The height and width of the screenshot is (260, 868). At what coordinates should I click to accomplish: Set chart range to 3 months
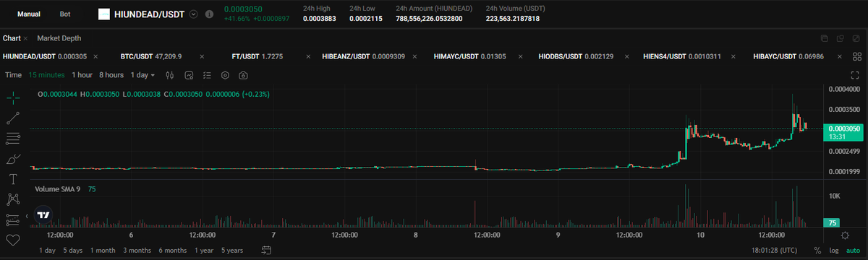click(137, 251)
